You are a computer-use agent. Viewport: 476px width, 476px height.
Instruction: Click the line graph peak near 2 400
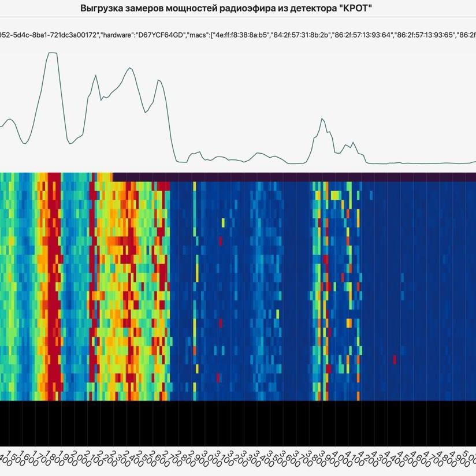pos(130,68)
